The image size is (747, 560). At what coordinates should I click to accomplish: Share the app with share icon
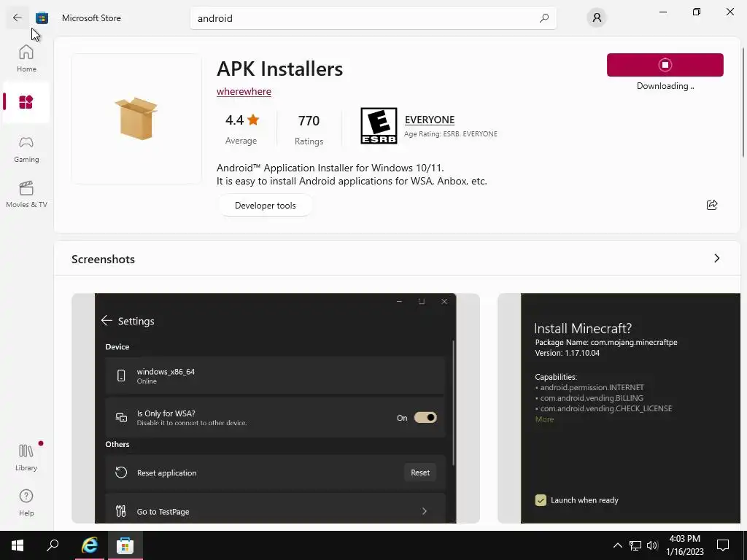[712, 205]
